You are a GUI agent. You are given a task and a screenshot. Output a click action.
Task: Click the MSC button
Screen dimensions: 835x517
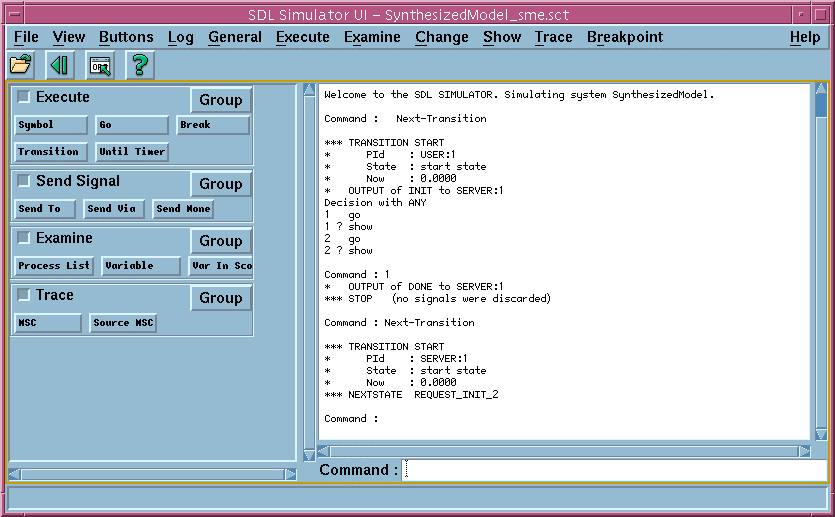(x=48, y=323)
